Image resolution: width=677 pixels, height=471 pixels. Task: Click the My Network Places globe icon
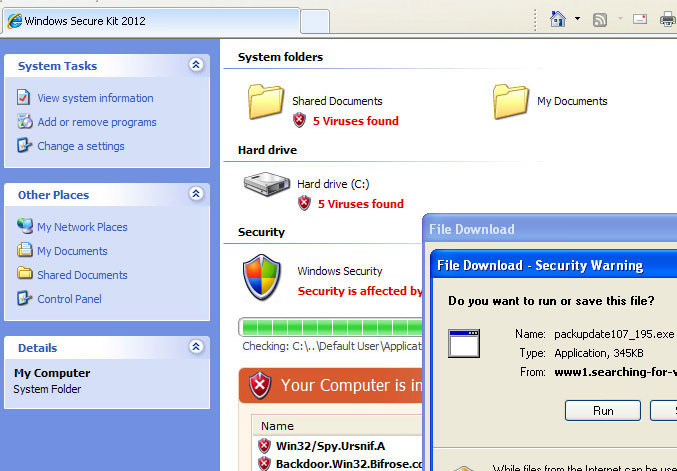(x=25, y=226)
